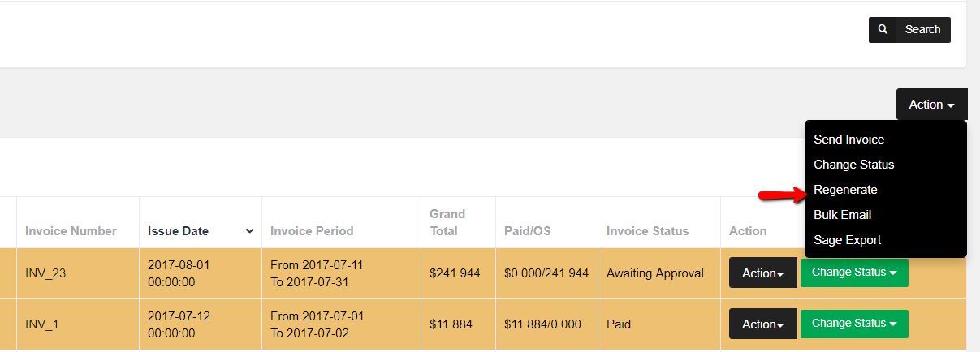Select Change Status in the dropdown menu
Viewport: 980px width, 352px height.
(x=853, y=165)
